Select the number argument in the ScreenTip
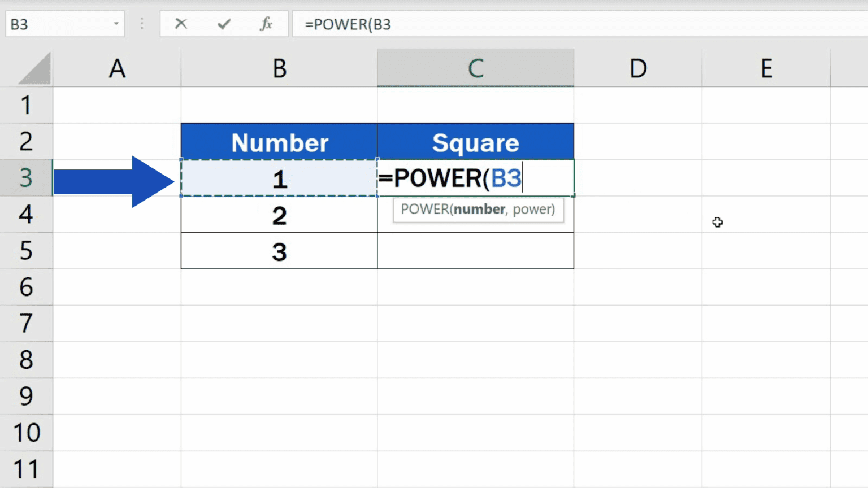 [x=479, y=209]
